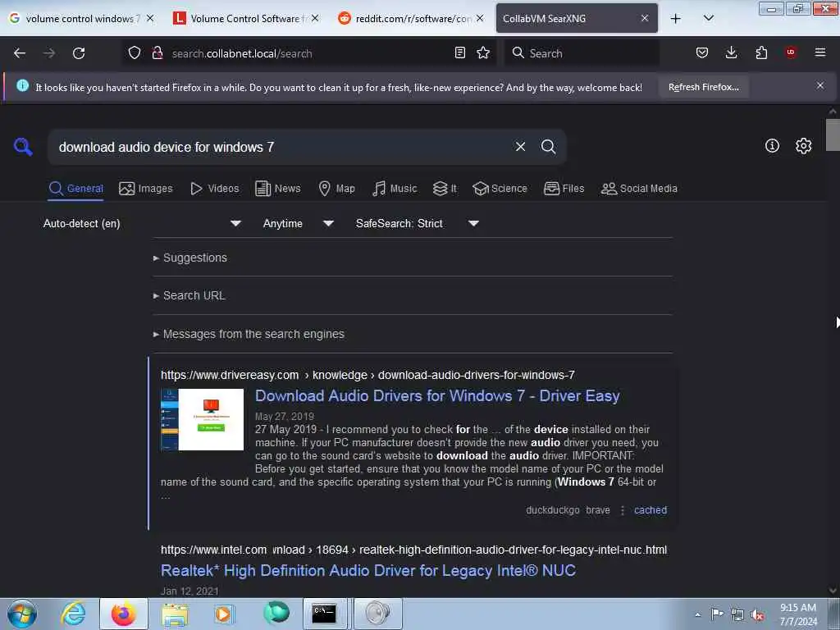Viewport: 840px width, 630px height.
Task: Go back using the browser back arrow
Action: [x=20, y=53]
